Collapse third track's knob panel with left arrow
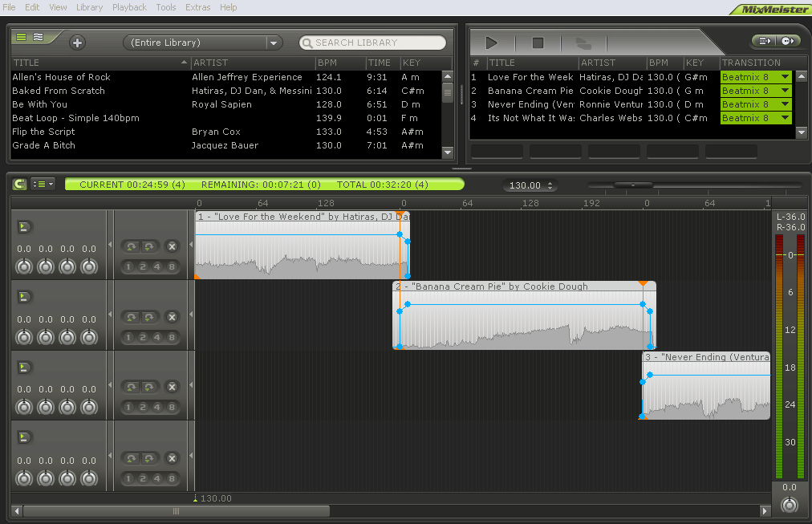Image resolution: width=812 pixels, height=524 pixels. [110, 384]
